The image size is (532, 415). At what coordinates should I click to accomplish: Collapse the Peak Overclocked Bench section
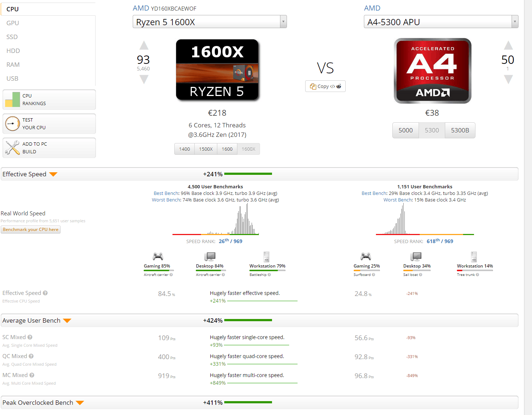tap(80, 403)
